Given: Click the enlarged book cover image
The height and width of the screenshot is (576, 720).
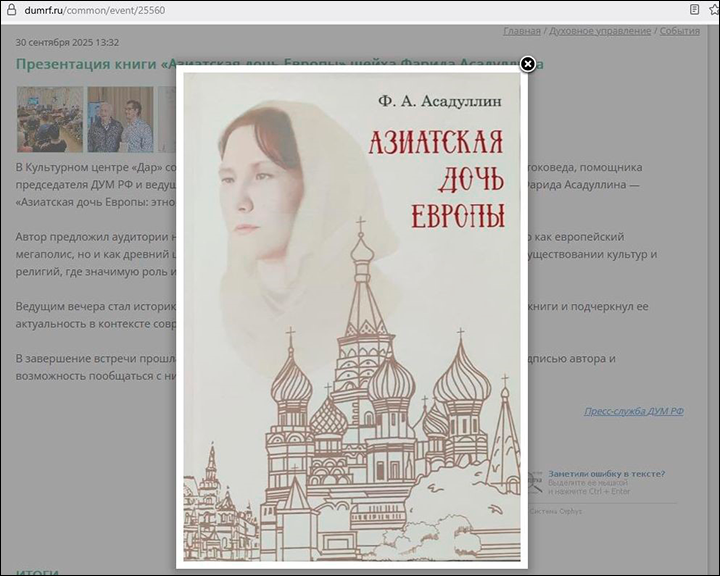Looking at the screenshot, I should (350, 320).
